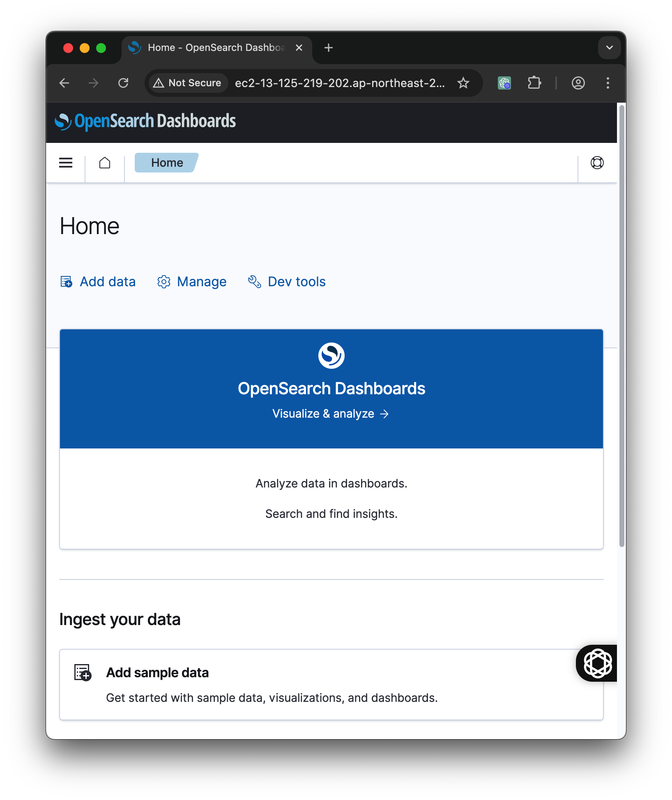Click the OpenSearch circular logo in blue card
The height and width of the screenshot is (800, 672).
click(x=331, y=356)
